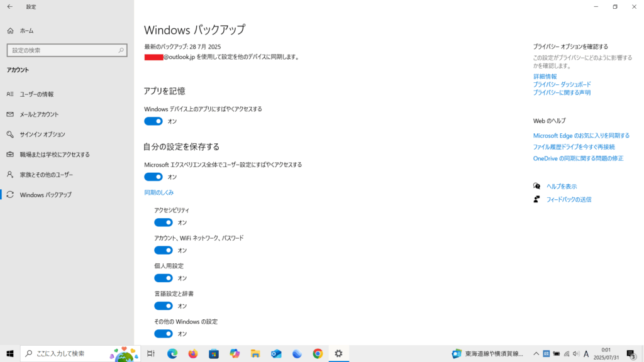This screenshot has height=362, width=644.
Task: Open Outlook from taskbar
Action: click(276, 353)
